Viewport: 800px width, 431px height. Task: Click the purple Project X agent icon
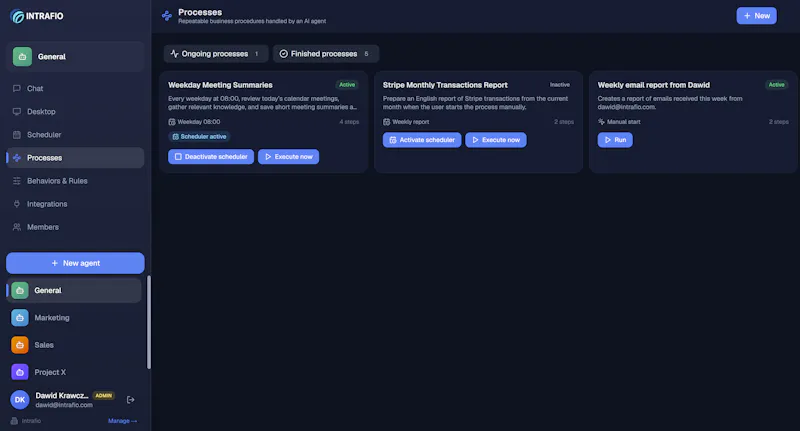click(20, 372)
